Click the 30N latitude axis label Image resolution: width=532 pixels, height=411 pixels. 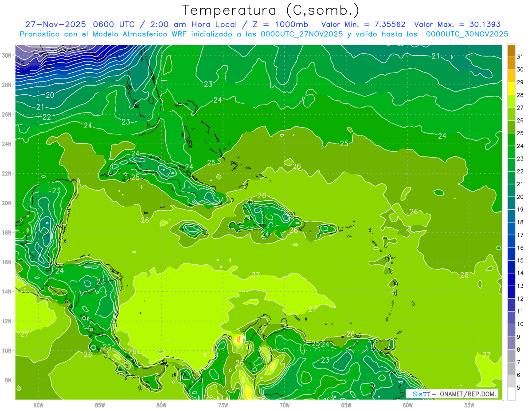8,55
